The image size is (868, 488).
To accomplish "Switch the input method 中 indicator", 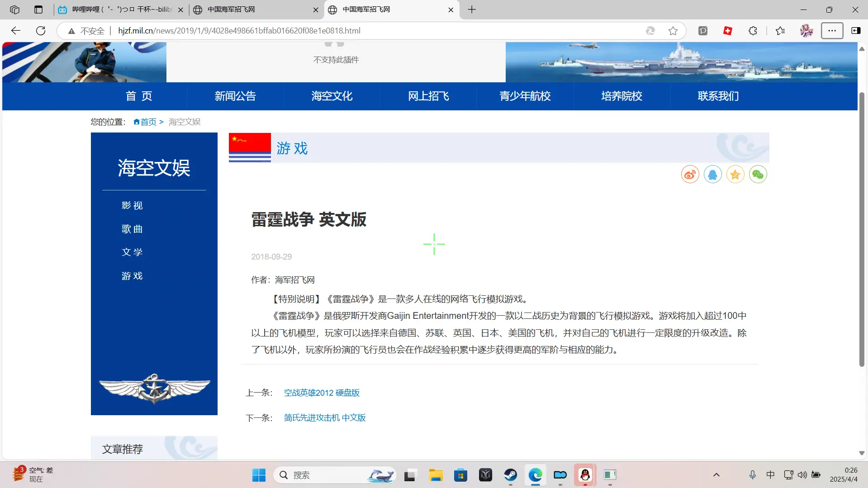I will point(770,475).
